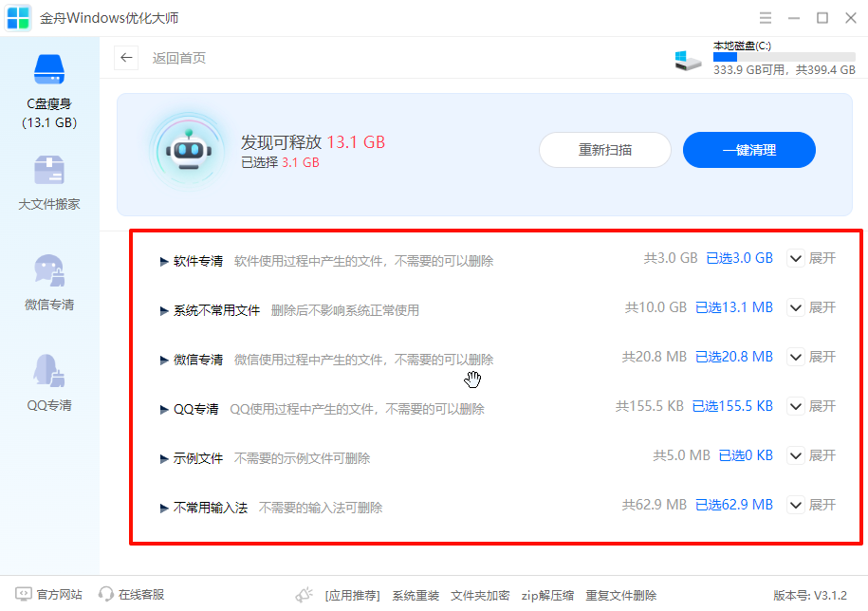This screenshot has width=868, height=611.
Task: Open the 在线客服 link
Action: point(141,594)
